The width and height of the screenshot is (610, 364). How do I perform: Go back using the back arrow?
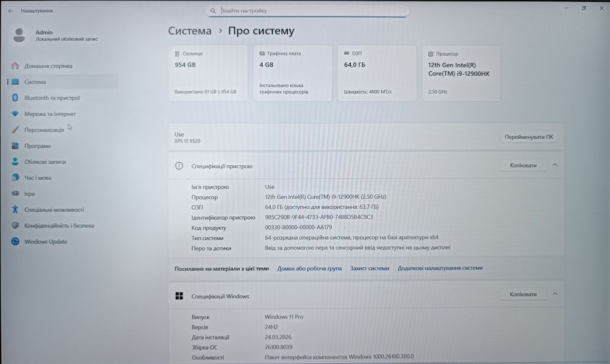(x=10, y=11)
